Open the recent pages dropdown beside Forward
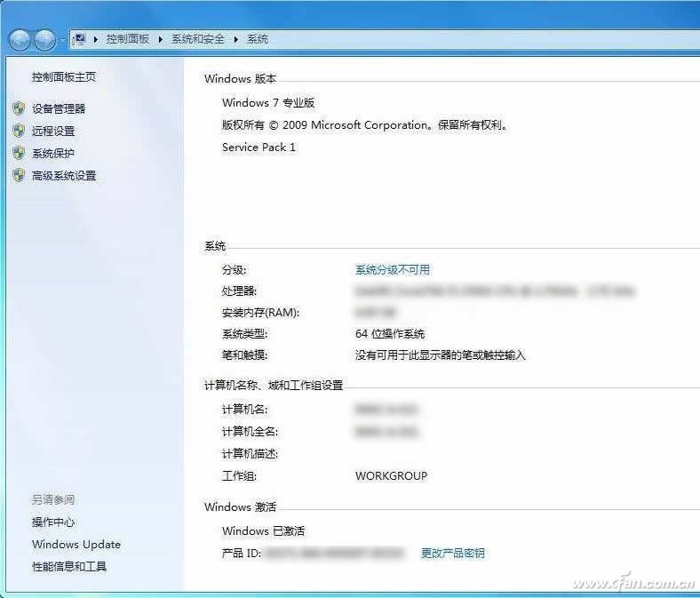700x598 pixels. pyautogui.click(x=62, y=40)
